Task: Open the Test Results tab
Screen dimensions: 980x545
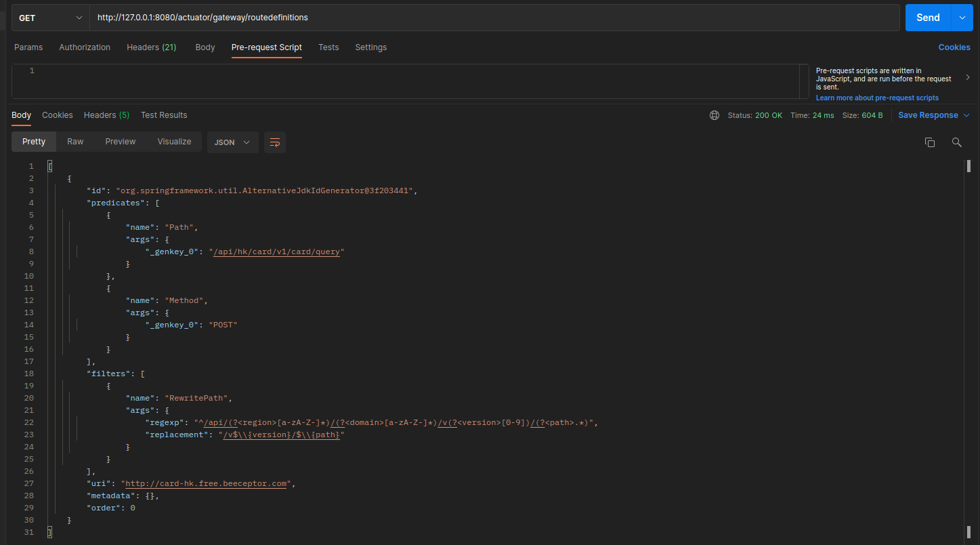Action: 164,115
